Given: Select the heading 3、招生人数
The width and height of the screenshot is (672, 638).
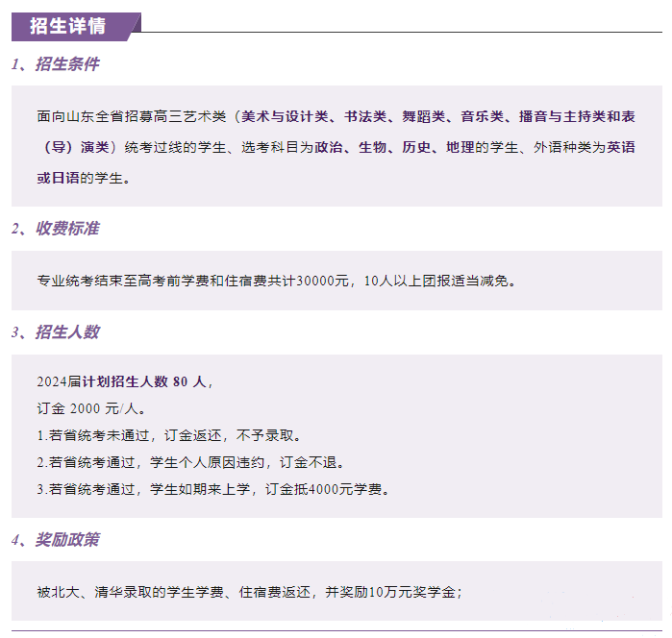Looking at the screenshot, I should point(56,332).
